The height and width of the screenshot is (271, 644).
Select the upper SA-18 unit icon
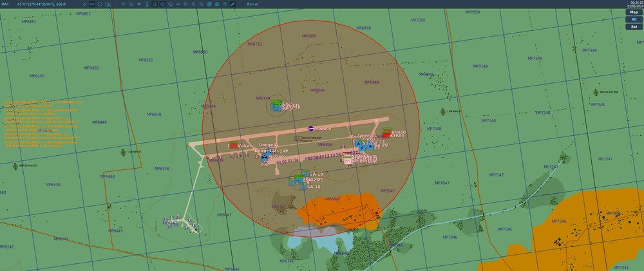coord(305,173)
